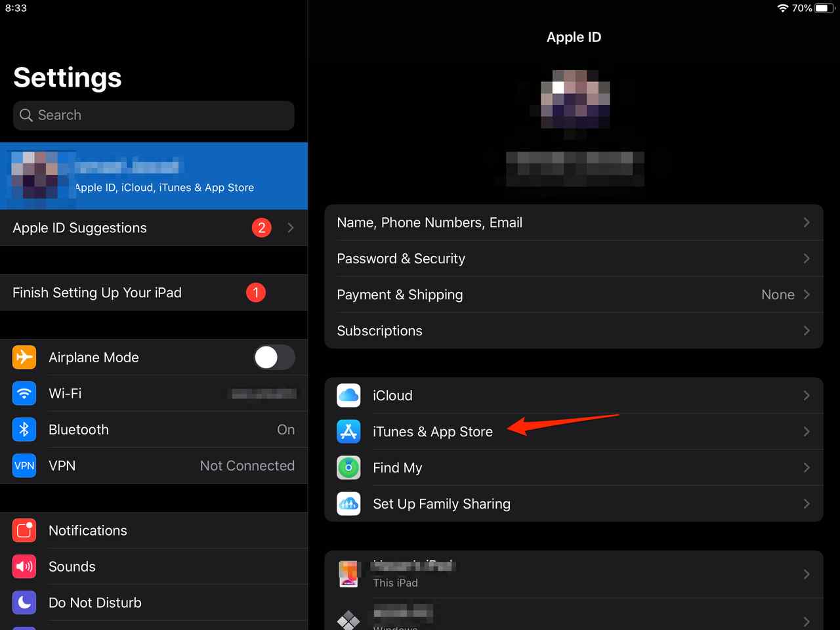
Task: Tap the This iPad device icon
Action: tap(348, 574)
